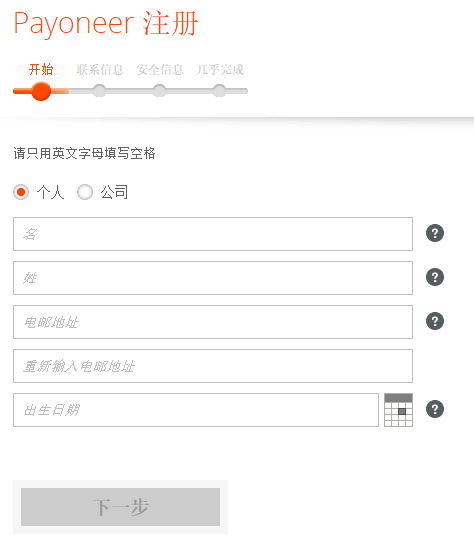Click the 重新输入电邮地址 input field
The width and height of the screenshot is (474, 540).
click(x=213, y=366)
